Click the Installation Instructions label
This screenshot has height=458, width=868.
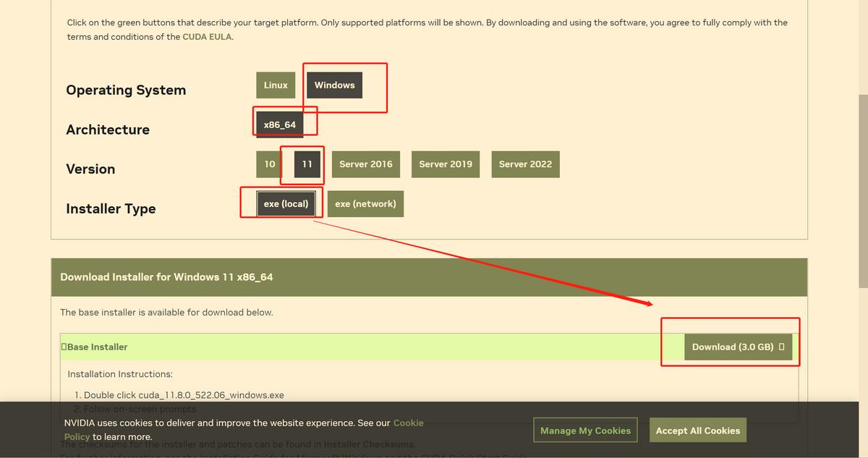pos(120,374)
